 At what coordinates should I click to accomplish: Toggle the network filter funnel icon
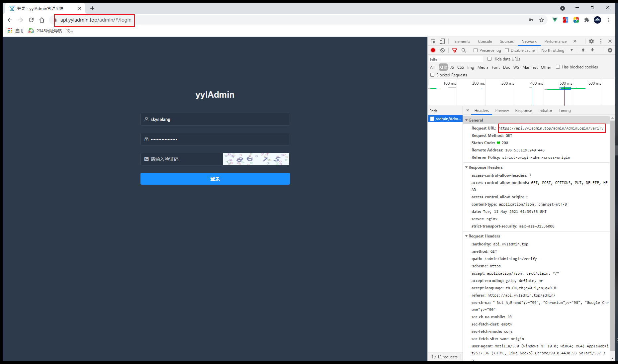[x=455, y=50]
